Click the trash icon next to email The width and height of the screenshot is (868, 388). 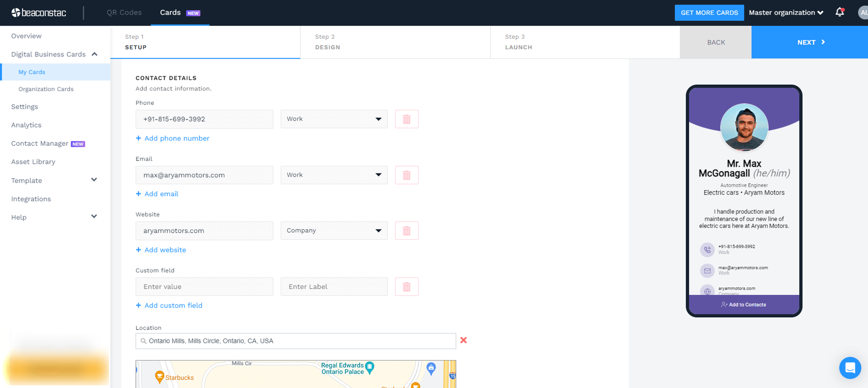pyautogui.click(x=406, y=175)
